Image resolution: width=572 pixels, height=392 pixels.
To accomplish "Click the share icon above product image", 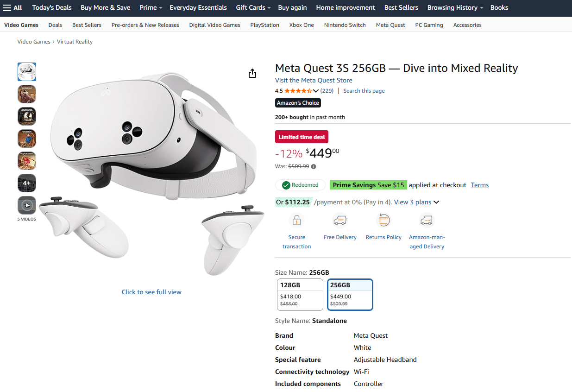I will pyautogui.click(x=252, y=73).
